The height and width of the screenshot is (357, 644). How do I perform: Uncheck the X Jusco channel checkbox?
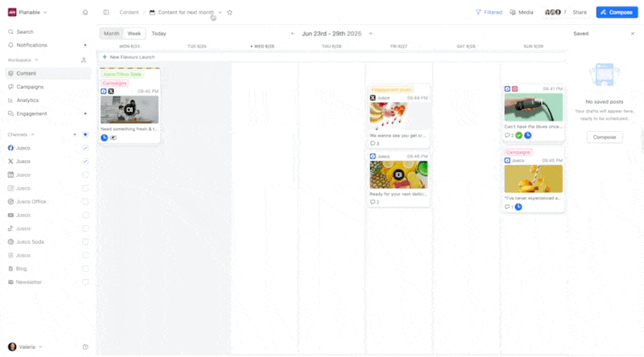pyautogui.click(x=85, y=162)
